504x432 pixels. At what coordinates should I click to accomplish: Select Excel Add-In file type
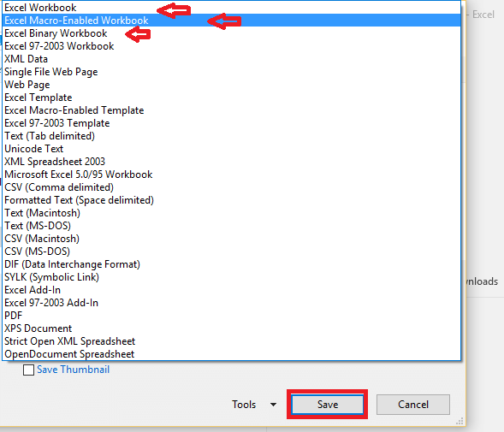pos(231,290)
